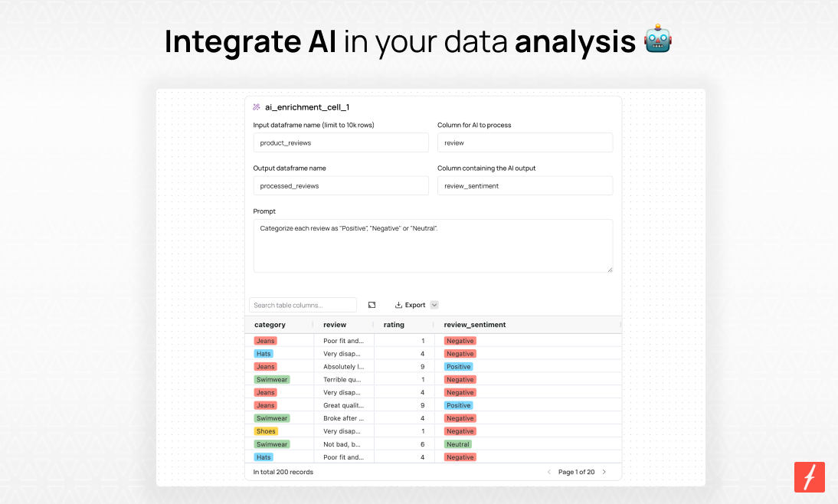Go to next page using right chevron
The width and height of the screenshot is (838, 504).
coord(604,472)
